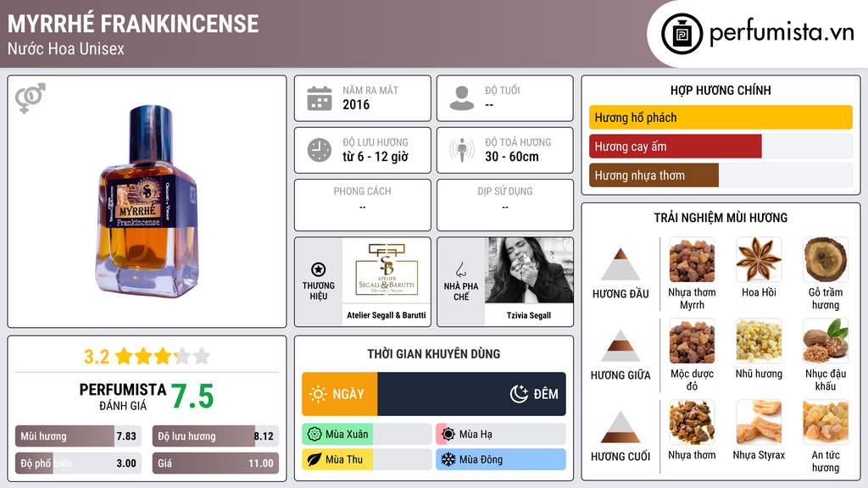Click the star badge icon above Thương hiệu
This screenshot has height=488, width=868.
point(319,269)
